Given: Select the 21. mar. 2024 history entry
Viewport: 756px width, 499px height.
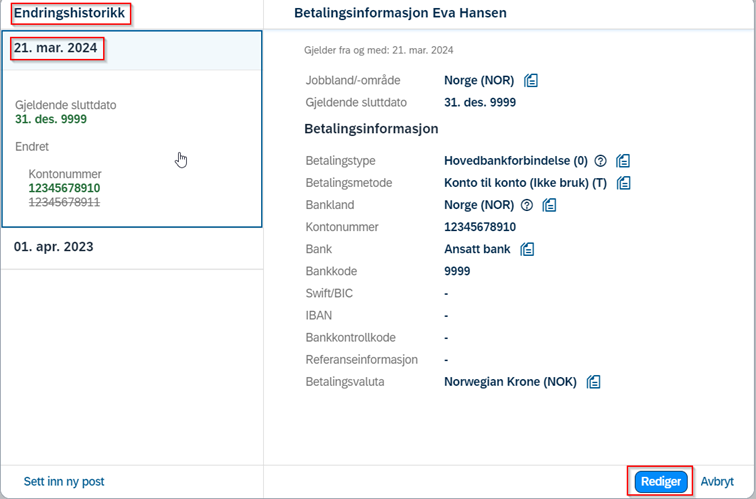Looking at the screenshot, I should [132, 51].
